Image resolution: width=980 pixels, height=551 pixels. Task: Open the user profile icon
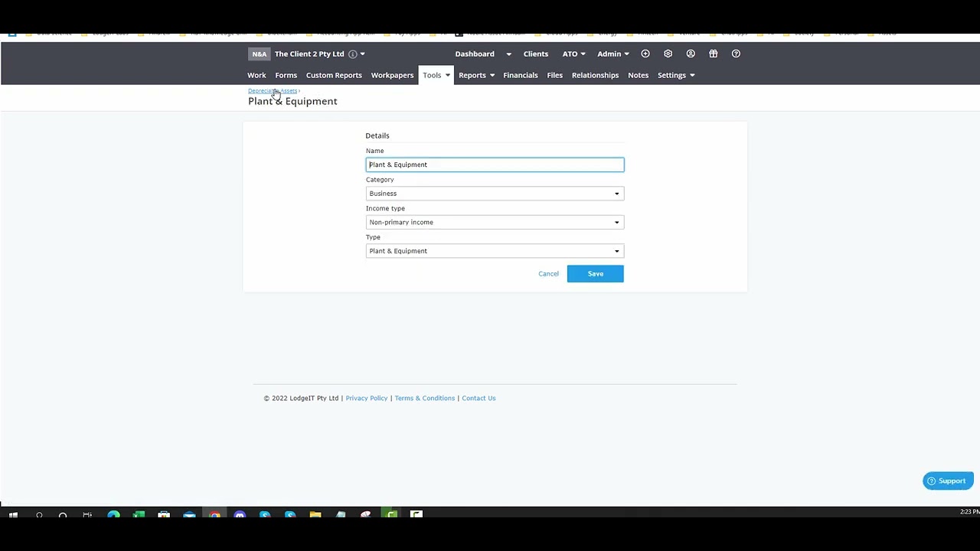coord(691,54)
